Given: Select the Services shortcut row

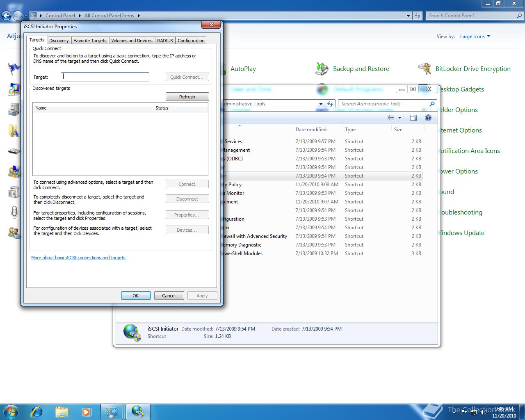Looking at the screenshot, I should (x=322, y=142).
